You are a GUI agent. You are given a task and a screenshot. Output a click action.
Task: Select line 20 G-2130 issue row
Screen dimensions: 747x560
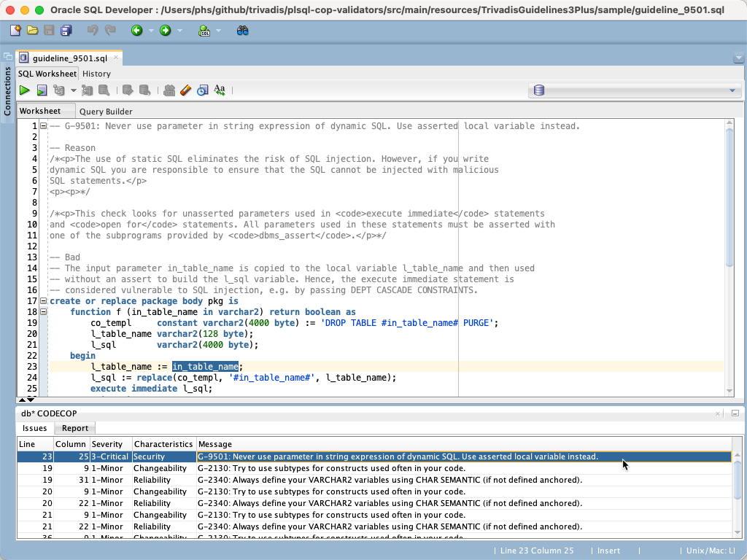click(x=374, y=491)
